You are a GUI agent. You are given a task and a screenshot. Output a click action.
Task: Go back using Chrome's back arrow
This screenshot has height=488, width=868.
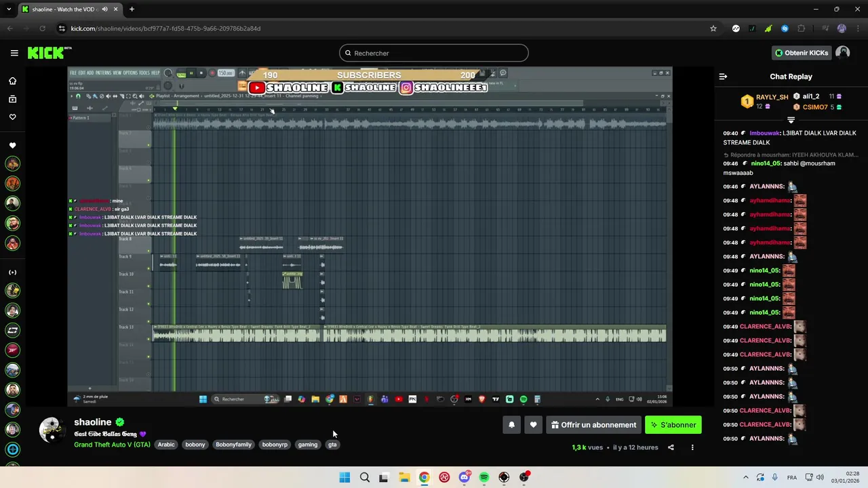tap(10, 28)
